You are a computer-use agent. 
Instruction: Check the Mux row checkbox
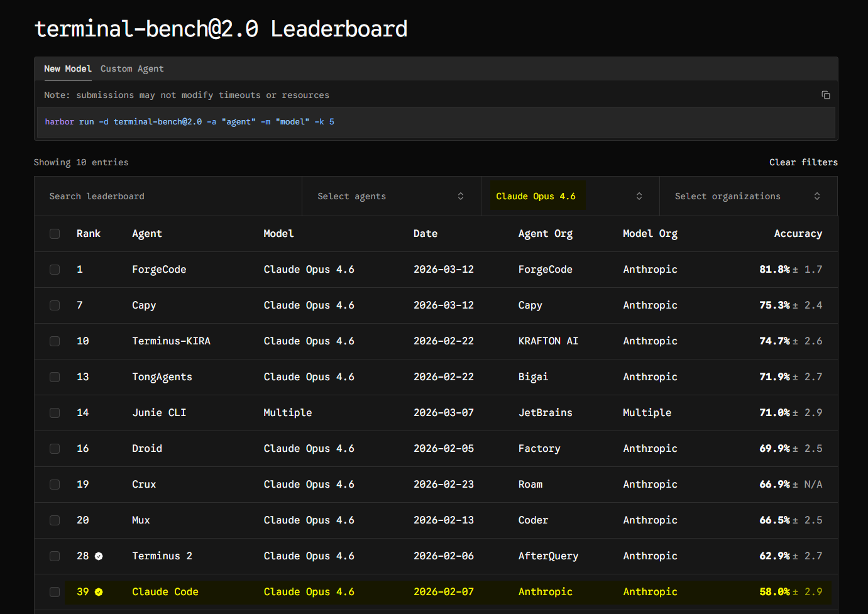[x=55, y=520]
